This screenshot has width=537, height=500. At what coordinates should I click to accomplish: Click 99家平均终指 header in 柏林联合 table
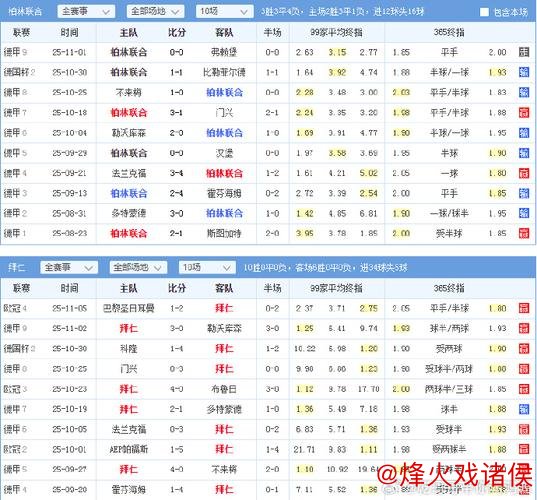pyautogui.click(x=336, y=33)
